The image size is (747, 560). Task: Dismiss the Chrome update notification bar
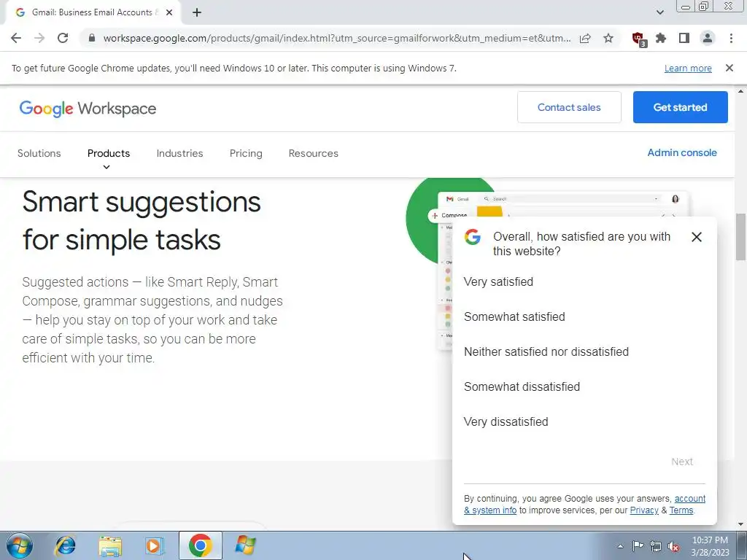tap(729, 68)
